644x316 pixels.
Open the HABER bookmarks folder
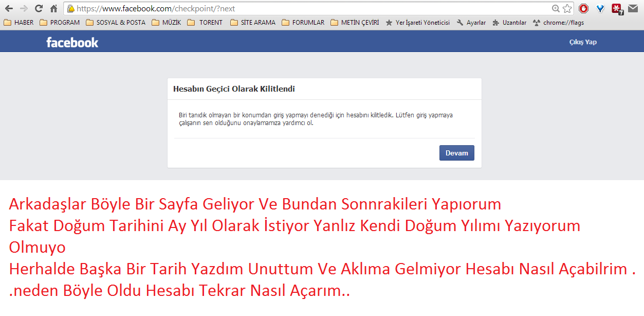[x=19, y=23]
